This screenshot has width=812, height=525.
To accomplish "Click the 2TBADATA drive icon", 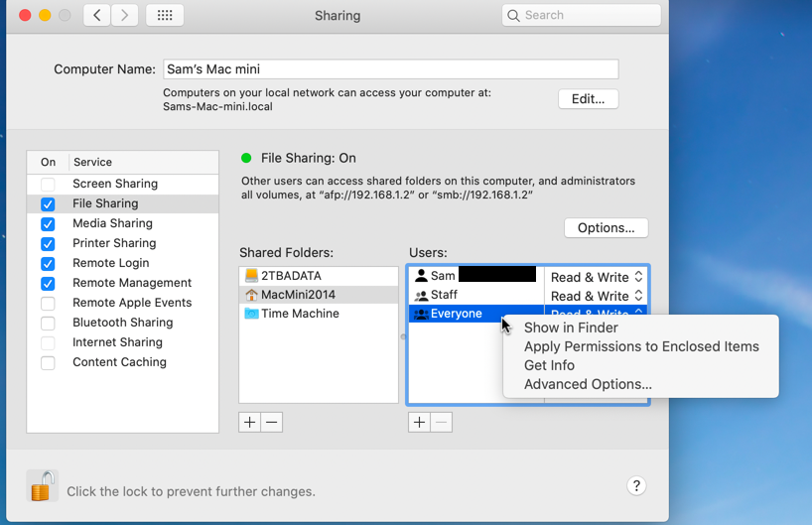I will point(251,276).
